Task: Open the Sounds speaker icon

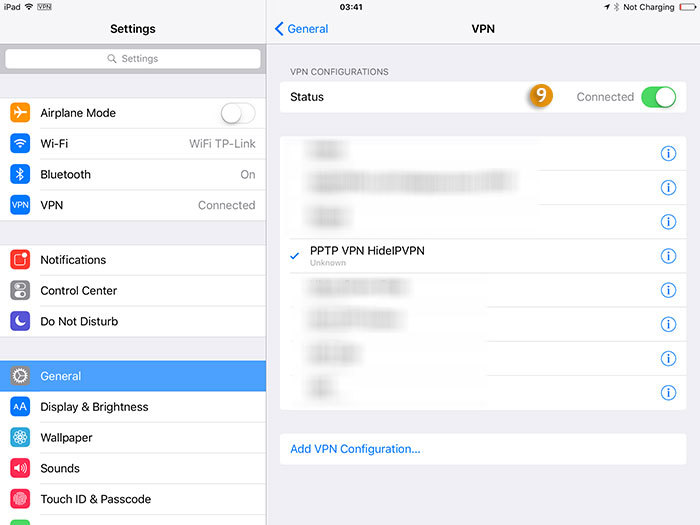Action: click(20, 468)
